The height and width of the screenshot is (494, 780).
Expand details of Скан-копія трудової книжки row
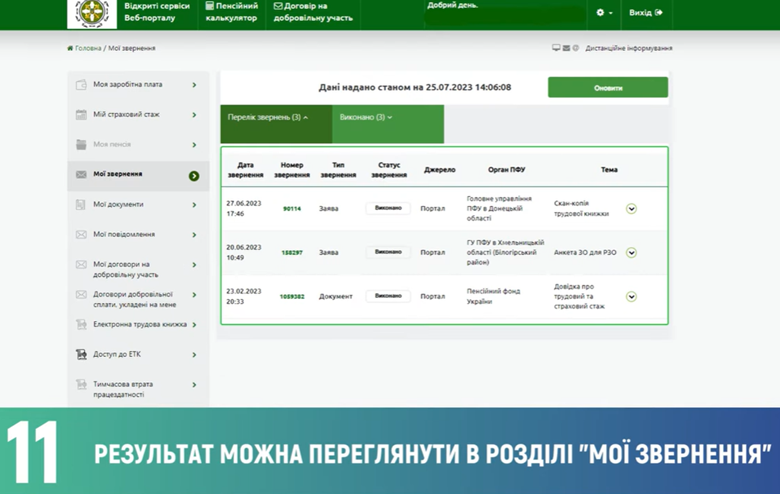point(631,209)
